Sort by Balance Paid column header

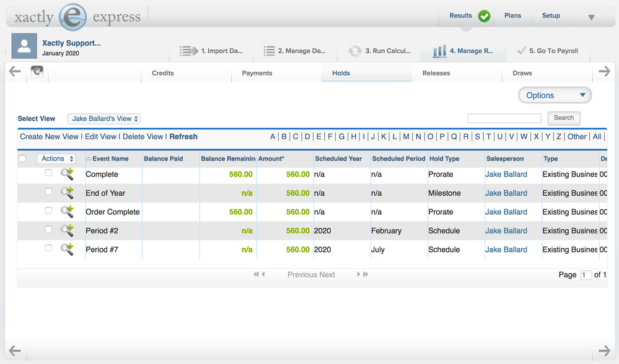(164, 158)
